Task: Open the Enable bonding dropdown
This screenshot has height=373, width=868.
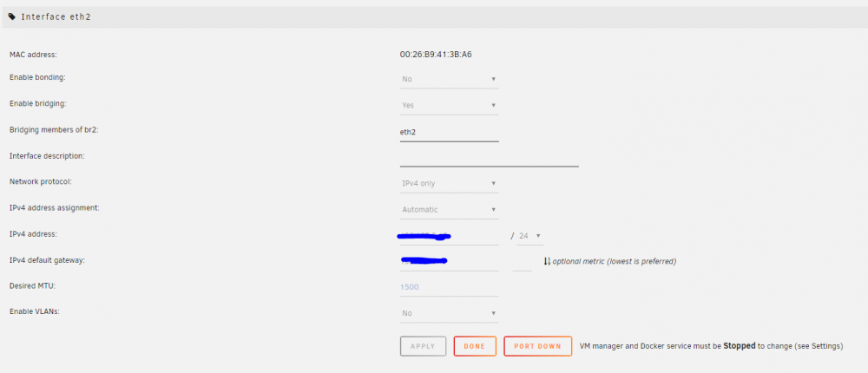Action: (449, 79)
